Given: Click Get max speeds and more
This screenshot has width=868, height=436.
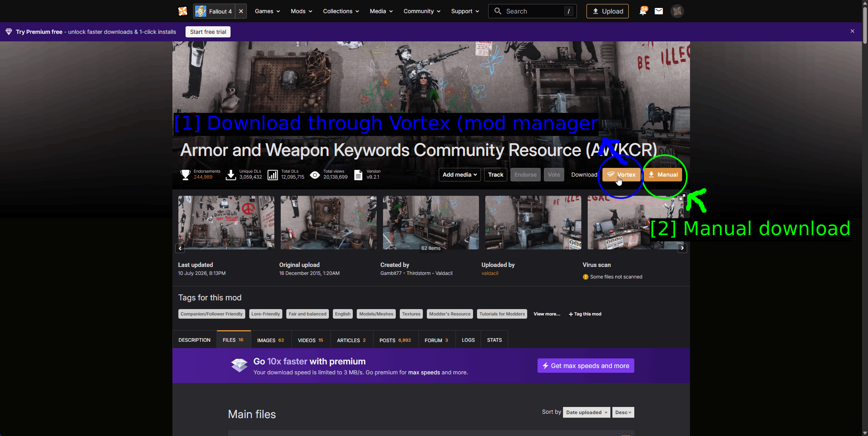Looking at the screenshot, I should [x=586, y=366].
